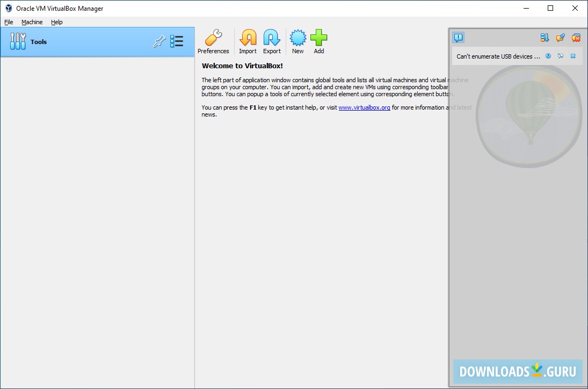Toggle descending sort order of notifications

(544, 38)
